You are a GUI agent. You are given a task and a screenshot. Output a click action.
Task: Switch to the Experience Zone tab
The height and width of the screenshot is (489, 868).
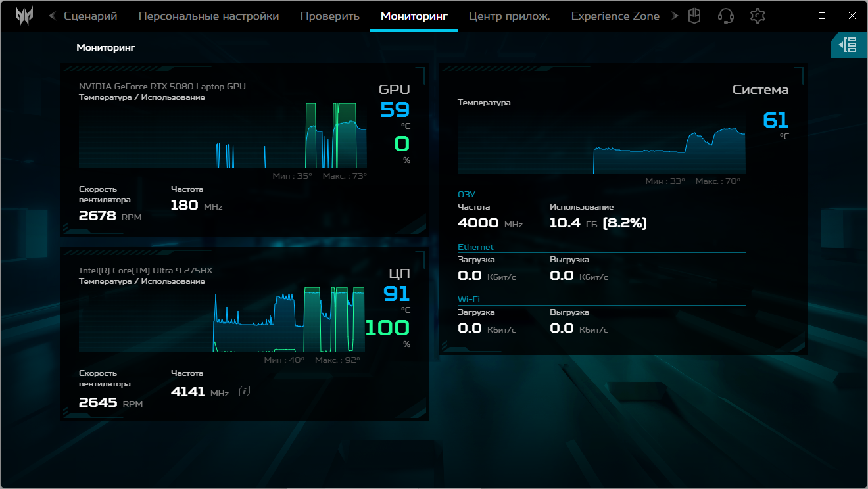615,16
